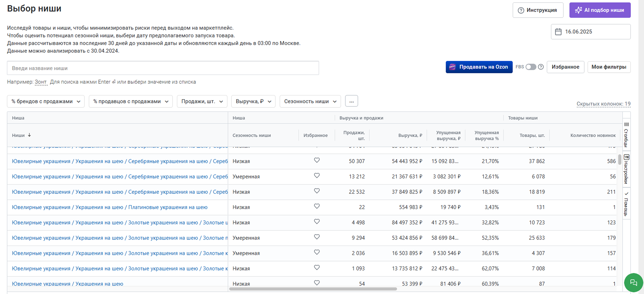Open niche link in row with 84 497 352 ₽
Viewport: 644px width, 294px height.
(120, 222)
